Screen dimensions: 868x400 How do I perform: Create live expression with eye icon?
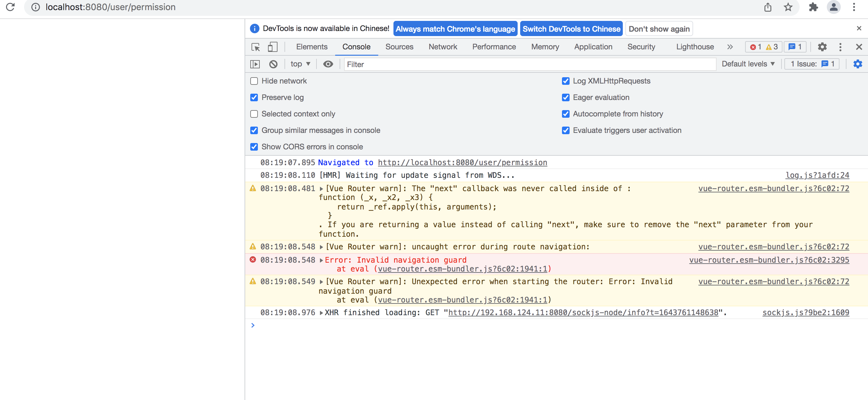(328, 64)
